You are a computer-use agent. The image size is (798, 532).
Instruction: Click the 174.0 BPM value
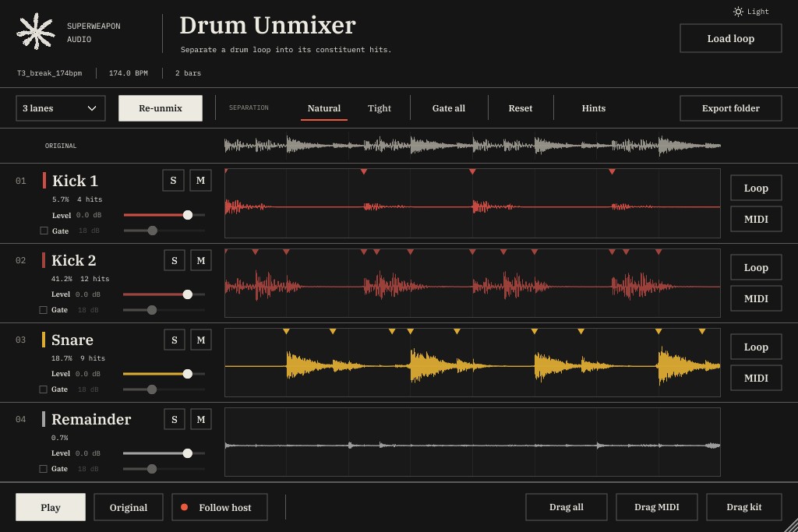coord(129,73)
